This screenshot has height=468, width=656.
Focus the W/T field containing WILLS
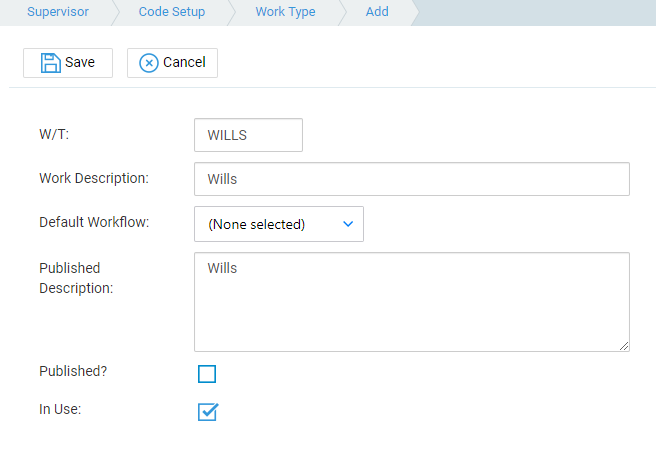tap(249, 135)
